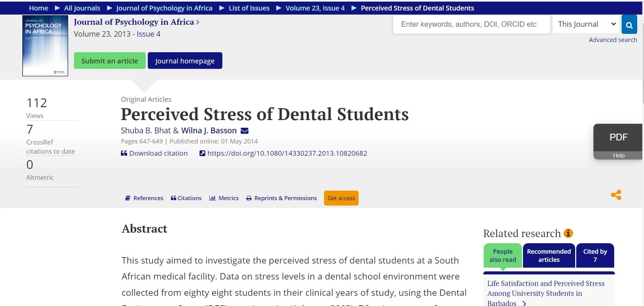
Task: Open the References section link
Action: coord(144,198)
